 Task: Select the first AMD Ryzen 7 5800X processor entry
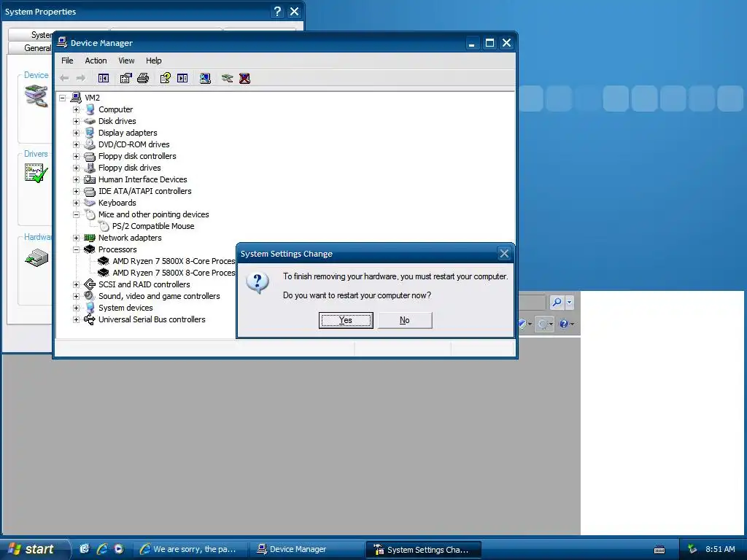174,261
